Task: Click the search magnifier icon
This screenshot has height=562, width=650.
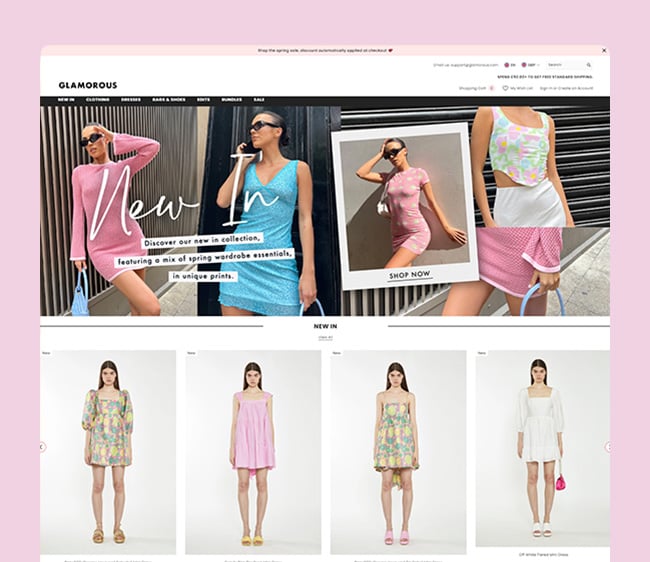Action: click(x=589, y=65)
